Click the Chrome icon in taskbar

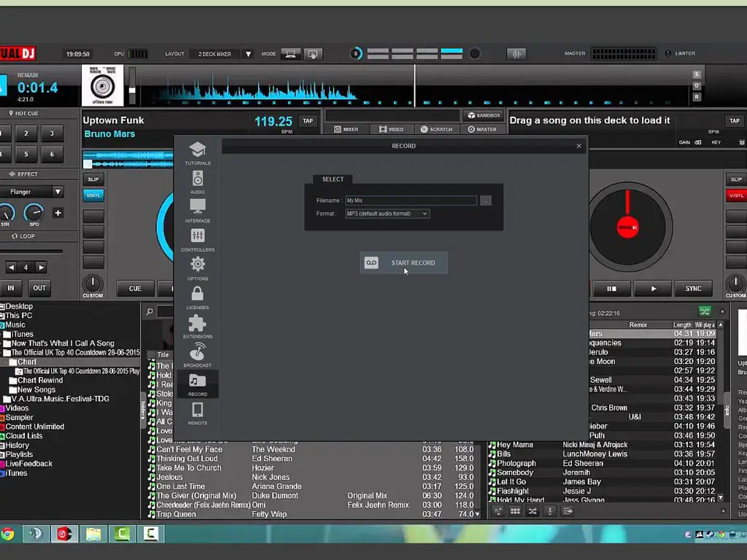pos(7,534)
